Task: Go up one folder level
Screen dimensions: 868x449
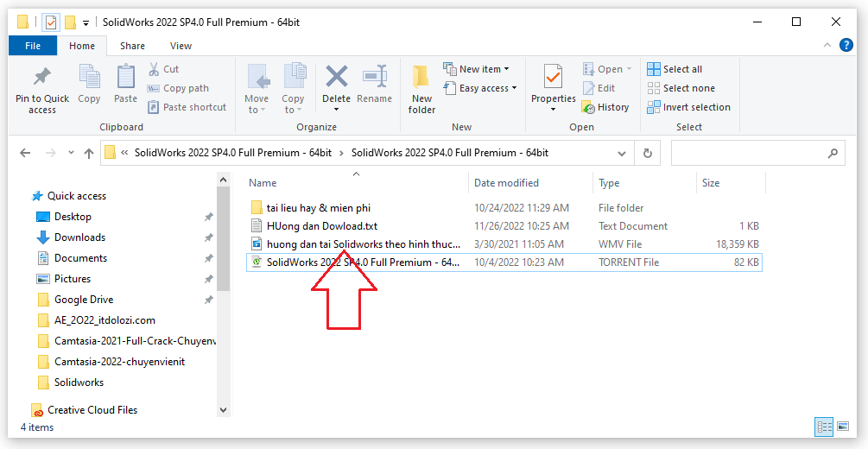Action: point(89,154)
